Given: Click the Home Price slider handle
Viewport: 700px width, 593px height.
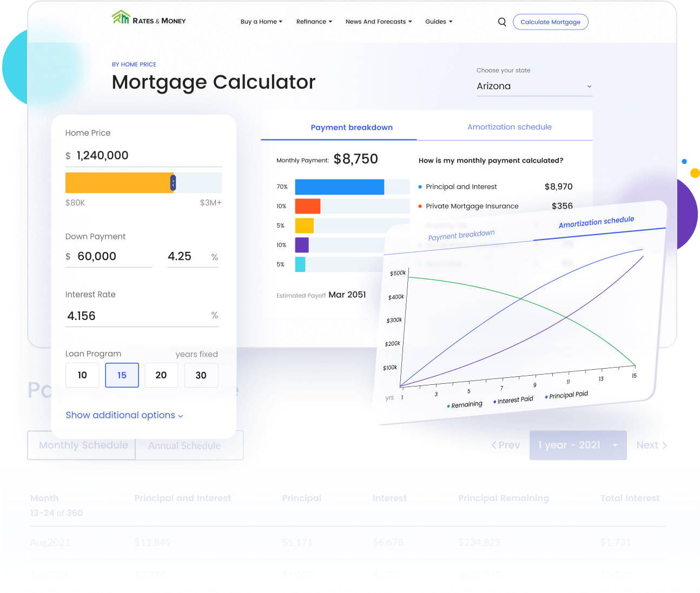Looking at the screenshot, I should (173, 183).
